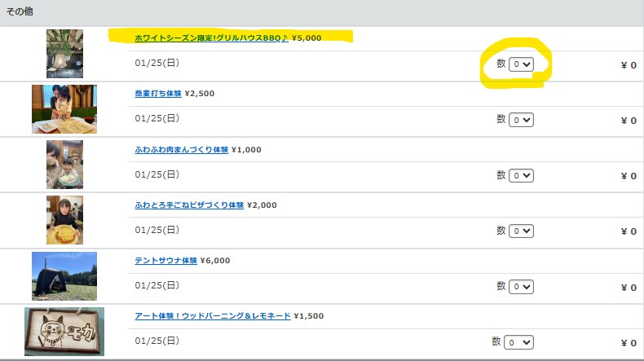Select quantity for テントサウナ体験
This screenshot has height=361, width=644.
tap(521, 287)
